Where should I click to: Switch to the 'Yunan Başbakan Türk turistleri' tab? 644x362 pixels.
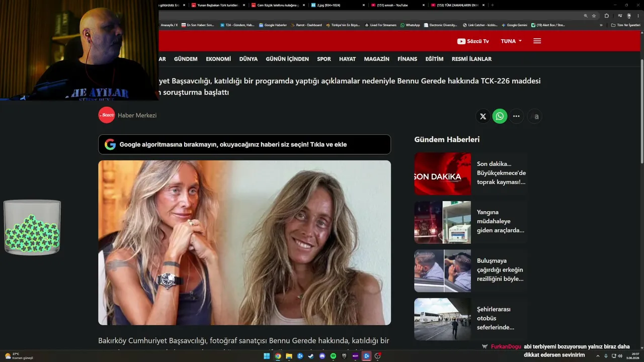click(217, 5)
